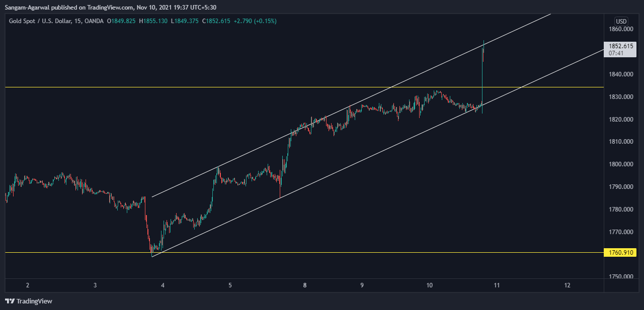Click the countdown timer 07:41

[x=616, y=53]
